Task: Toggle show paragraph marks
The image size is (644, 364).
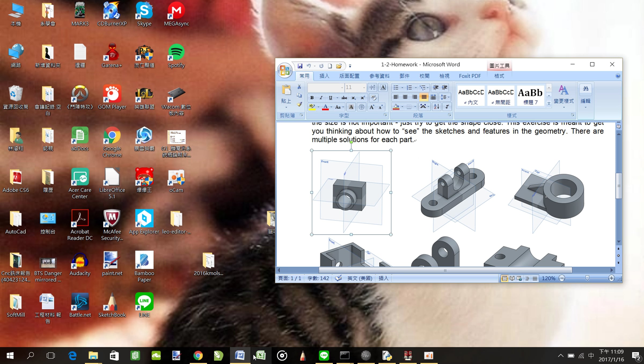Action: click(447, 107)
